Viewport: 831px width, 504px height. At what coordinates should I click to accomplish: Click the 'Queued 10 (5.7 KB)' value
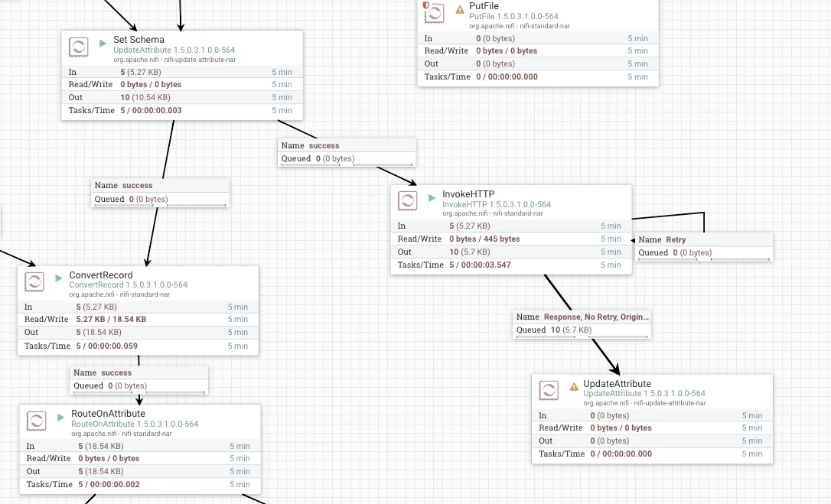pos(572,330)
